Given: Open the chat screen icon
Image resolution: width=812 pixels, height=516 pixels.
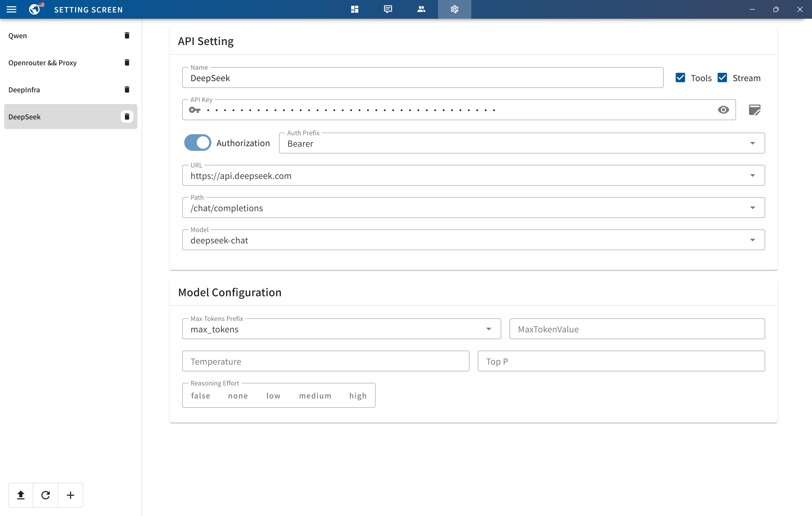Looking at the screenshot, I should (x=388, y=9).
